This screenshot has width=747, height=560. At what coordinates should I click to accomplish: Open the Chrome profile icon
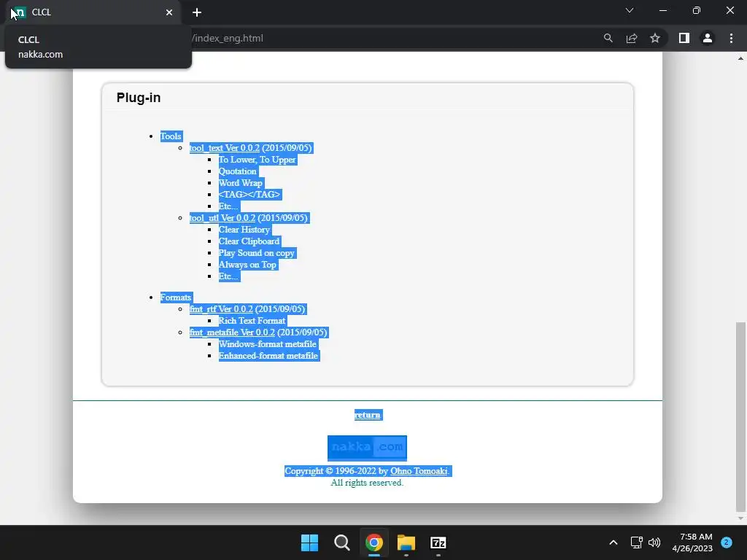[708, 38]
